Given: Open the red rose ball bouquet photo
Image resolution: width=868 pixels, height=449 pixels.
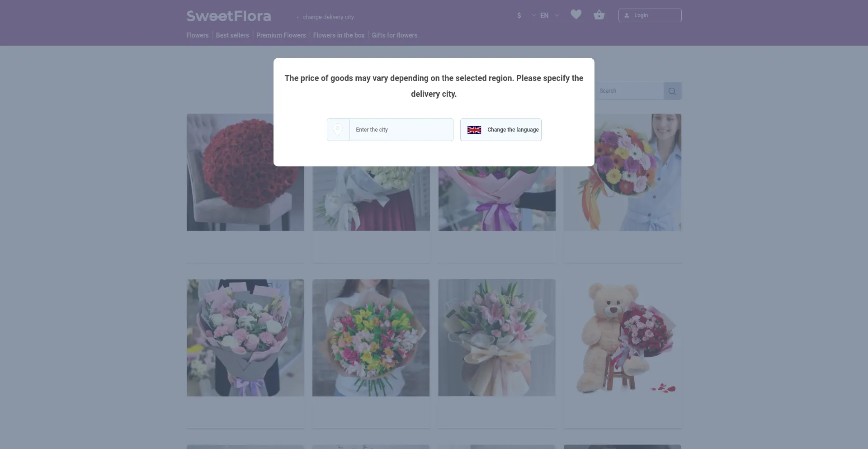Looking at the screenshot, I should pyautogui.click(x=245, y=172).
